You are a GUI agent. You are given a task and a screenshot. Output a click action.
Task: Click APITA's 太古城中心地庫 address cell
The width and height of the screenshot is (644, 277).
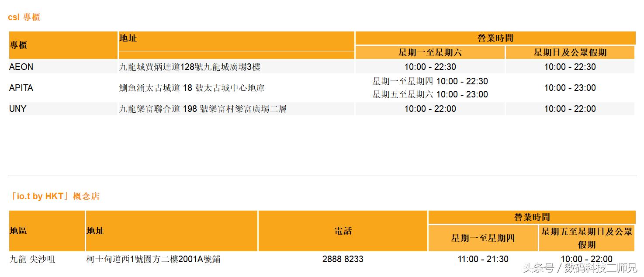(x=184, y=88)
